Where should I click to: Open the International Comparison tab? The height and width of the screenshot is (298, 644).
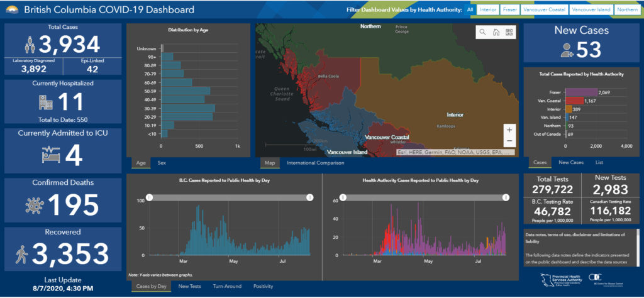pos(315,163)
